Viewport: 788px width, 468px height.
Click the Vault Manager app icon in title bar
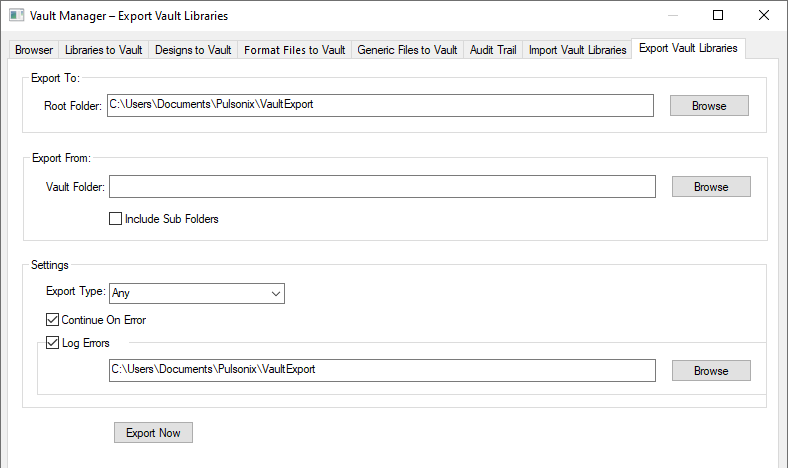coord(16,16)
